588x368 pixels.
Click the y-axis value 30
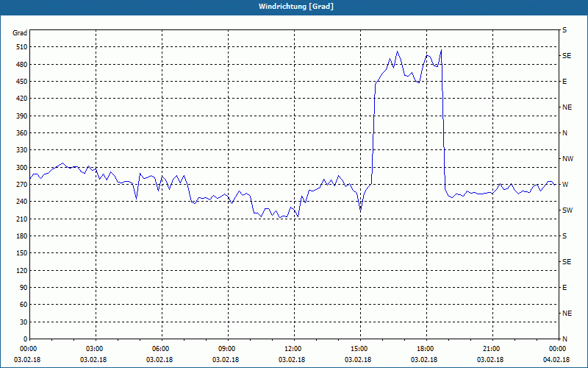[24, 322]
